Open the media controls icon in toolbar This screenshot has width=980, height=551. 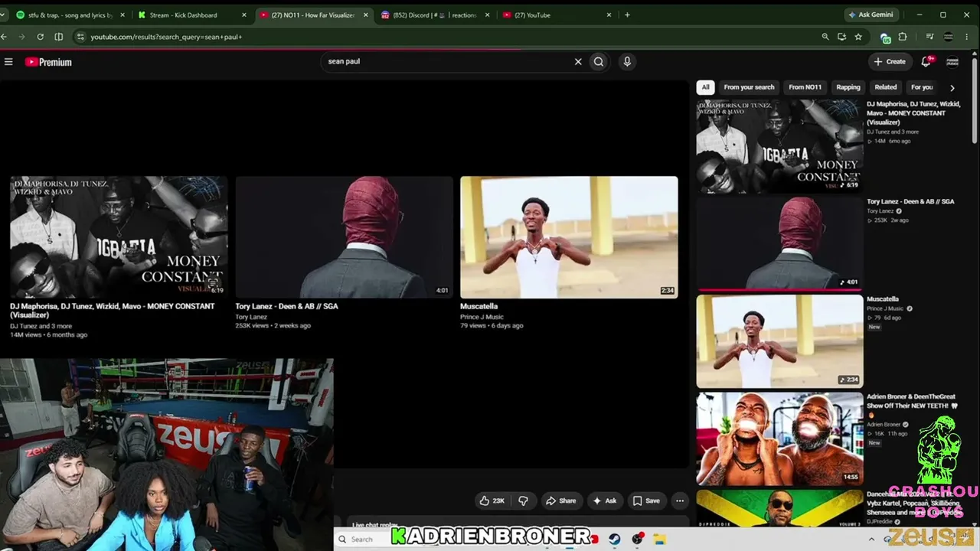click(929, 37)
